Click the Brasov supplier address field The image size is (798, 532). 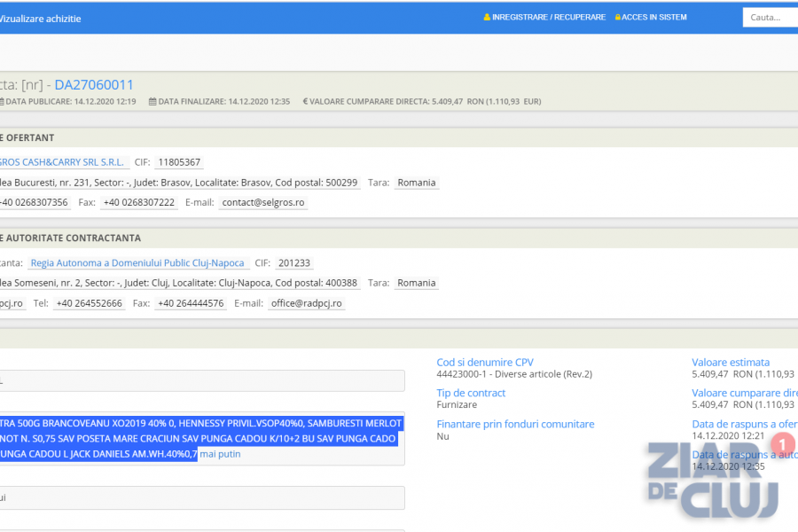tap(180, 183)
